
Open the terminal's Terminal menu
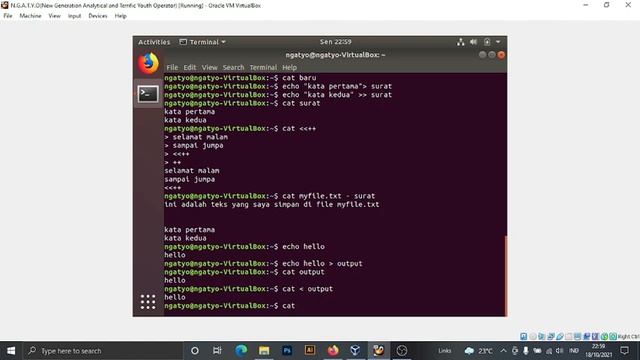click(x=263, y=67)
